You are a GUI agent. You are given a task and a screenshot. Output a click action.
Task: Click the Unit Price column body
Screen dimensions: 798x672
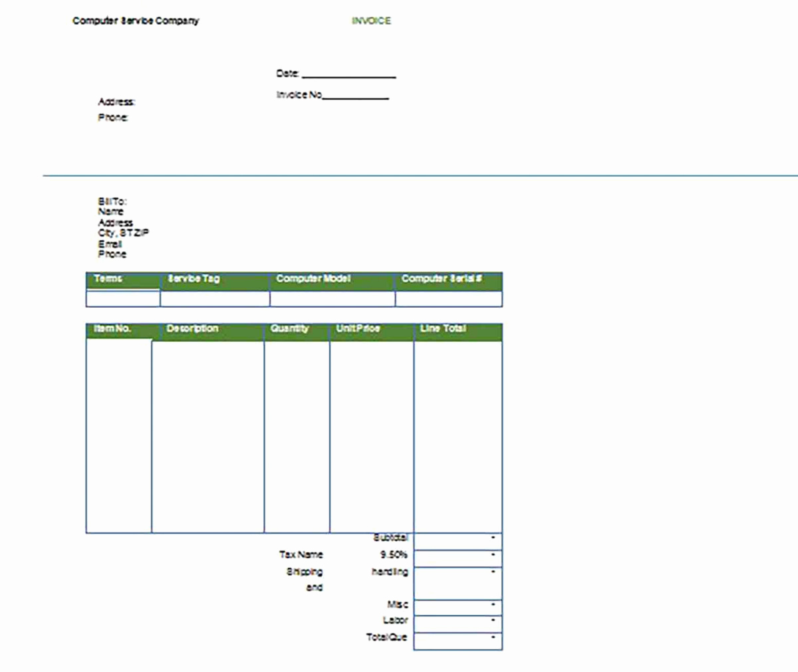click(372, 436)
